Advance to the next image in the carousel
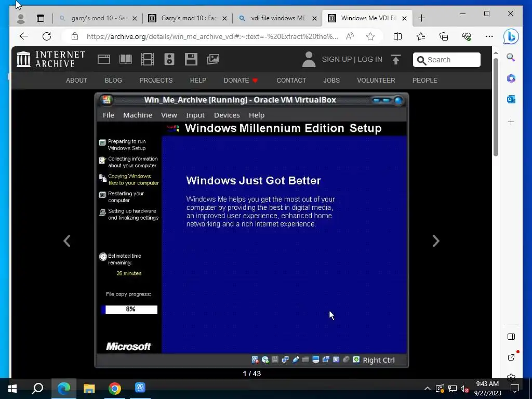532x399 pixels. [x=436, y=241]
